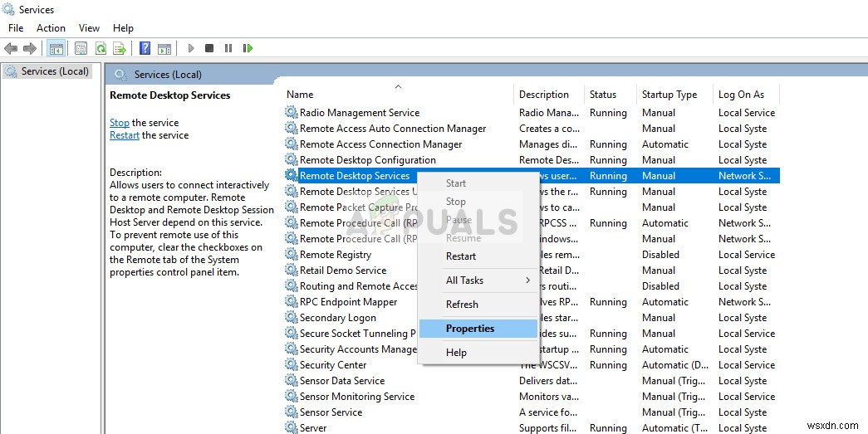Click the gear icon beside Retail Demo Service
868x434 pixels.
pyautogui.click(x=292, y=271)
